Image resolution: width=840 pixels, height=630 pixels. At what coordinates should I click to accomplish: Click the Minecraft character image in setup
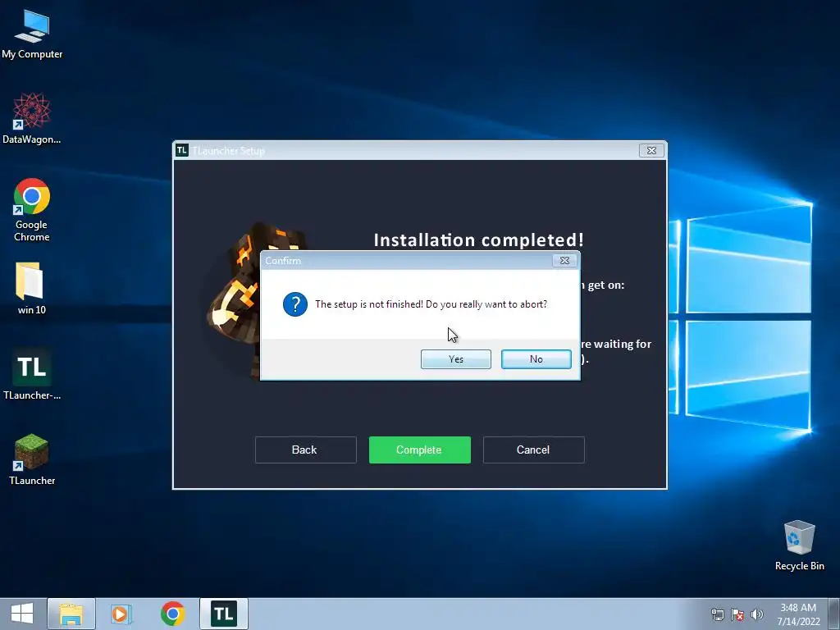tap(234, 300)
